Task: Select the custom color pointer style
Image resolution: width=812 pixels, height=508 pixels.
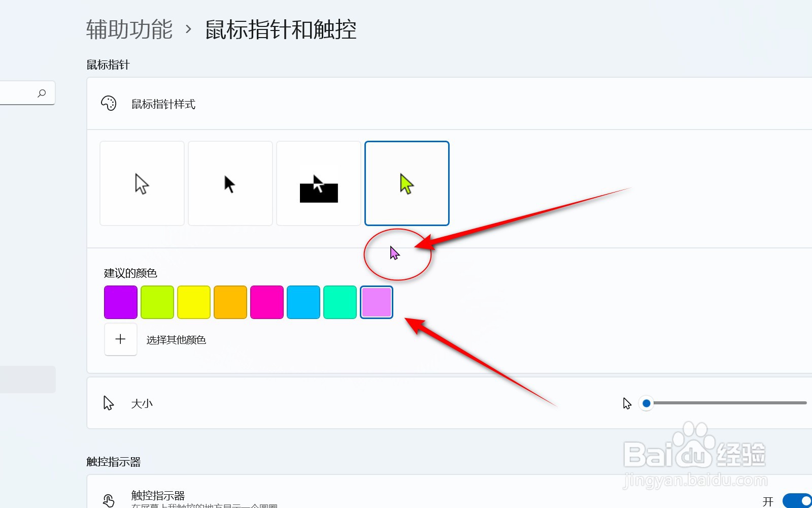Action: (407, 183)
